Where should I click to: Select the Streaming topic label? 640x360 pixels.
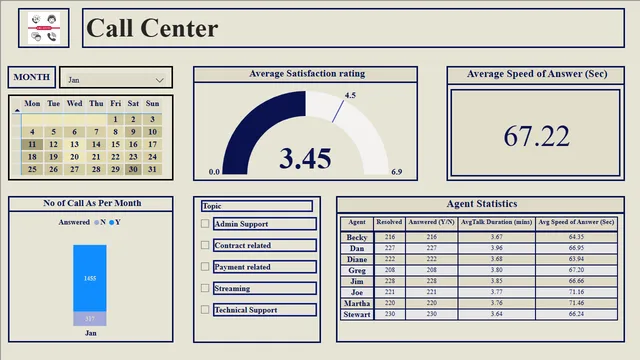[264, 288]
